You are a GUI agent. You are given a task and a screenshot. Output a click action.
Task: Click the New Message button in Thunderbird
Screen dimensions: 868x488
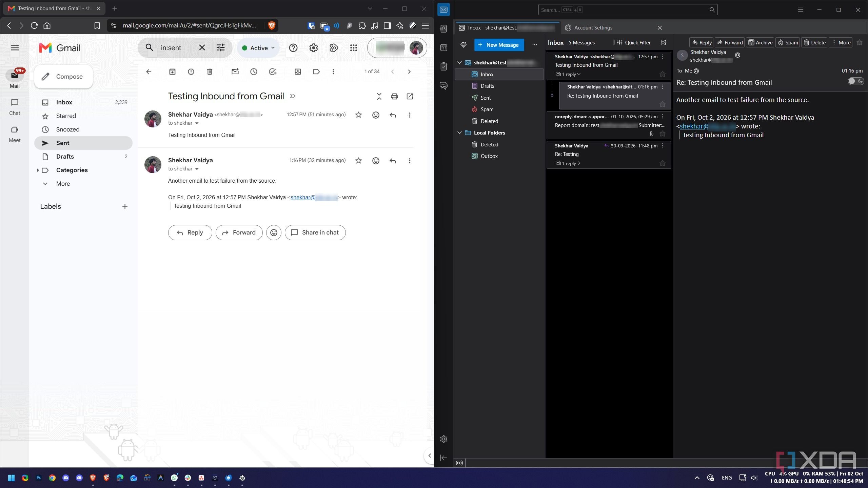click(499, 45)
